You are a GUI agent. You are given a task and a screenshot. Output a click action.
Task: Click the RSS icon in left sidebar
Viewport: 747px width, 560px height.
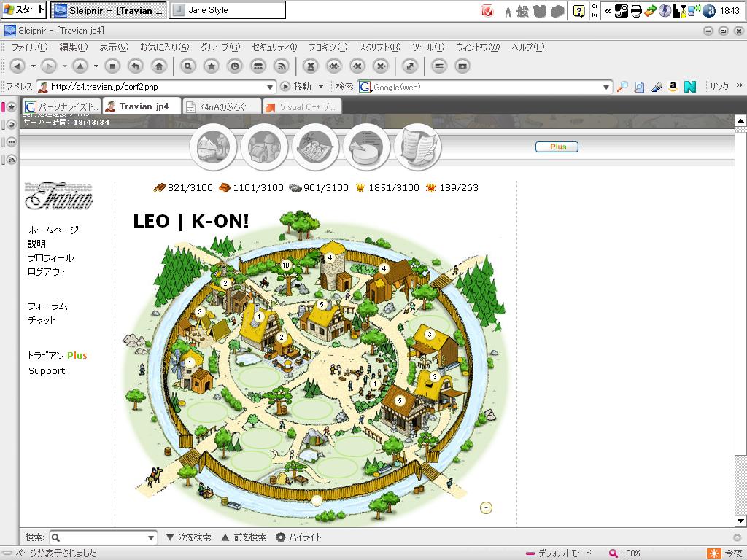[11, 160]
